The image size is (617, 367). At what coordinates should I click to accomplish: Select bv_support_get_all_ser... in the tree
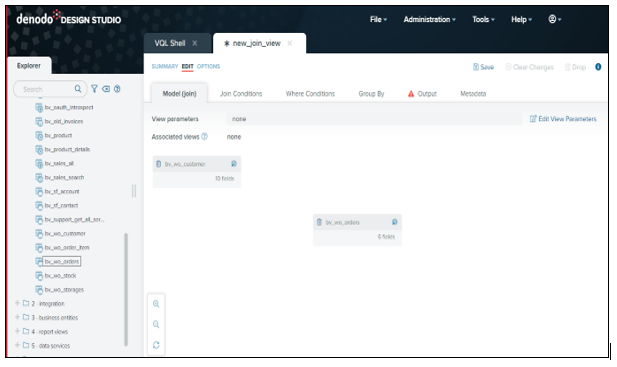(74, 220)
